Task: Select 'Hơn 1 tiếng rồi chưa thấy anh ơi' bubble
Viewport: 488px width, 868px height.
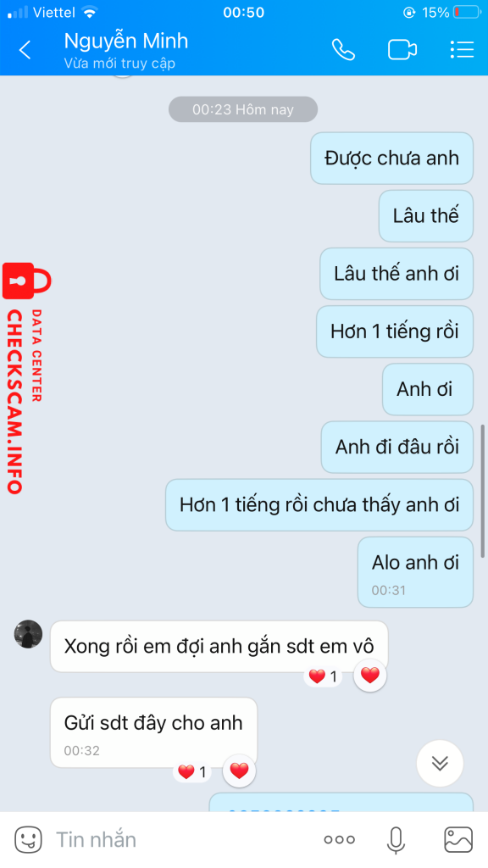Action: click(319, 505)
